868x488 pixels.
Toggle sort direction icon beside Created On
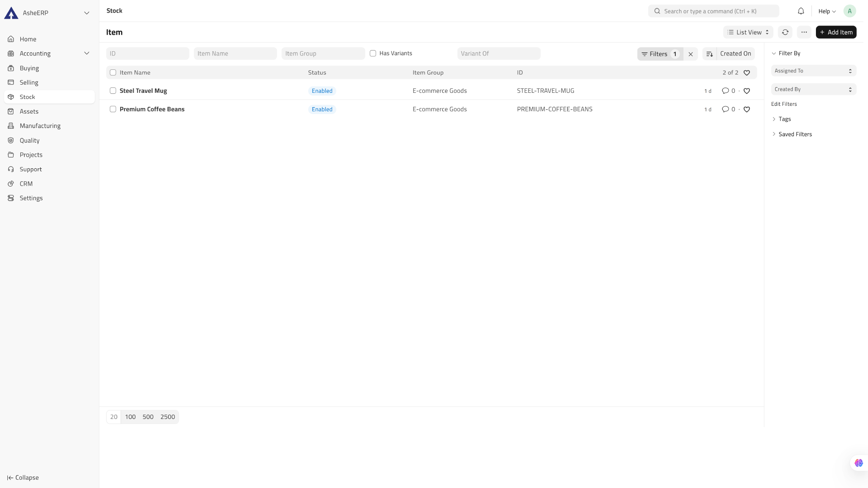click(710, 54)
